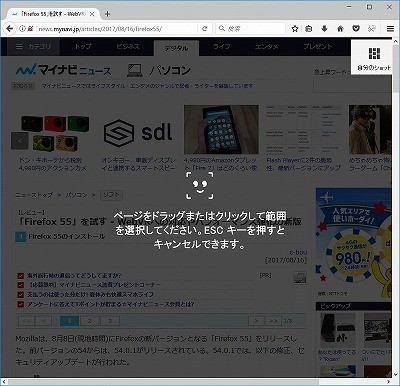Go to the home page icon
This screenshot has width=400, height=386.
340,29
